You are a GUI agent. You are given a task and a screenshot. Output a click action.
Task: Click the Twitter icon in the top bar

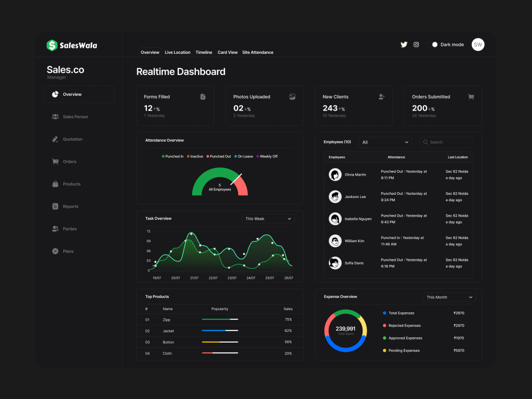pyautogui.click(x=404, y=45)
